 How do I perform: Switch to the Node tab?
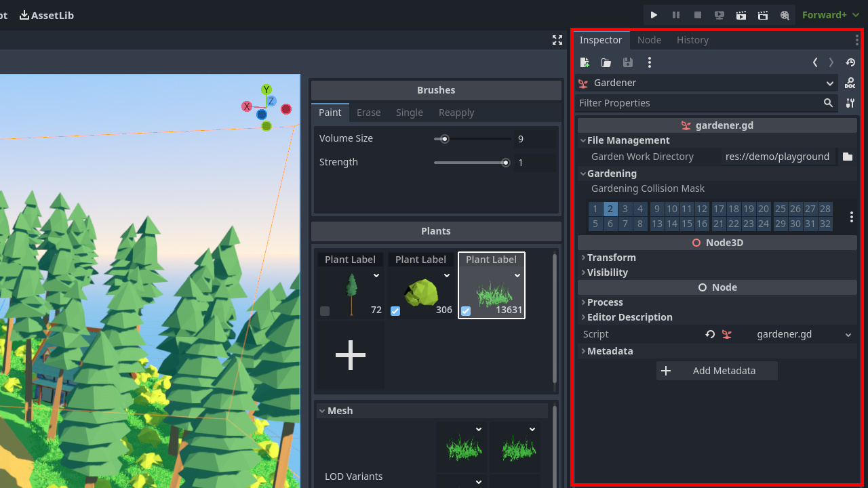pyautogui.click(x=649, y=40)
